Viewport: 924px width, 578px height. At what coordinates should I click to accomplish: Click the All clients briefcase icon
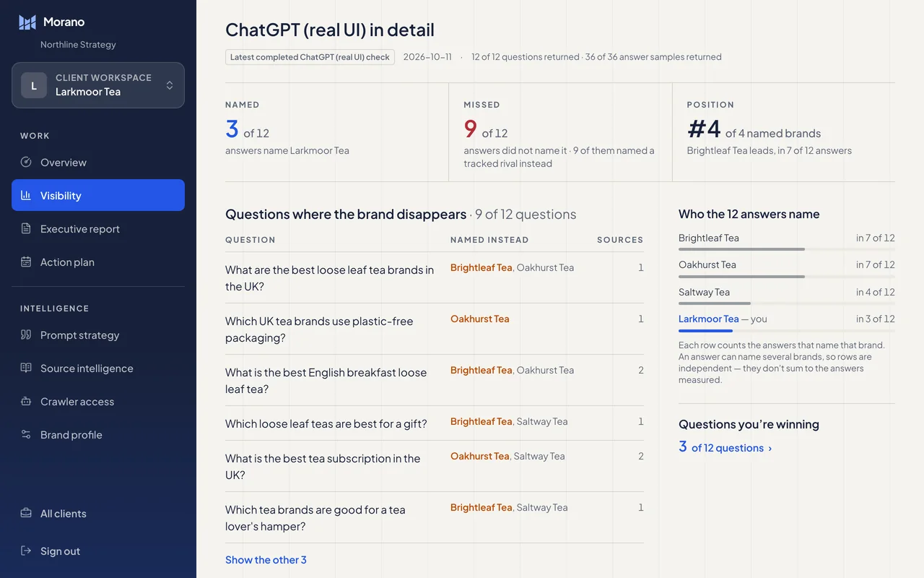coord(26,513)
